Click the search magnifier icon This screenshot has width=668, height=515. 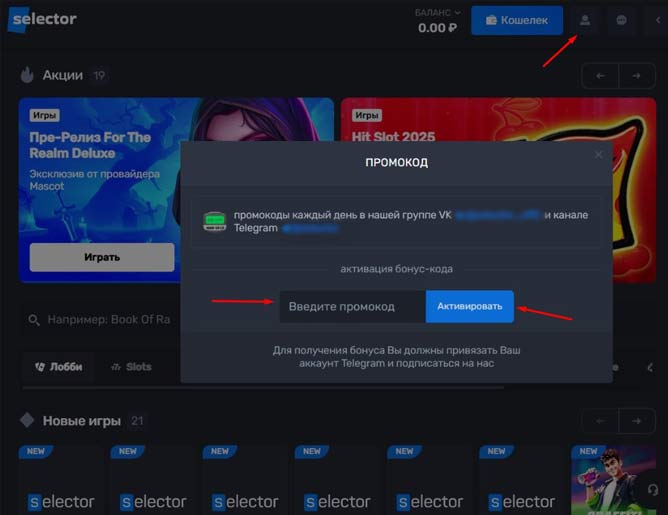35,320
